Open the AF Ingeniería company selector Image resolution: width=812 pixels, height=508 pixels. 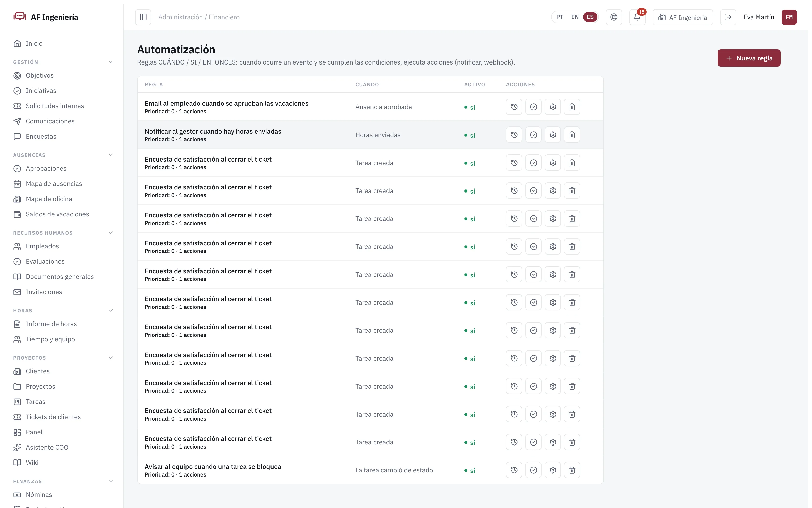coord(683,17)
